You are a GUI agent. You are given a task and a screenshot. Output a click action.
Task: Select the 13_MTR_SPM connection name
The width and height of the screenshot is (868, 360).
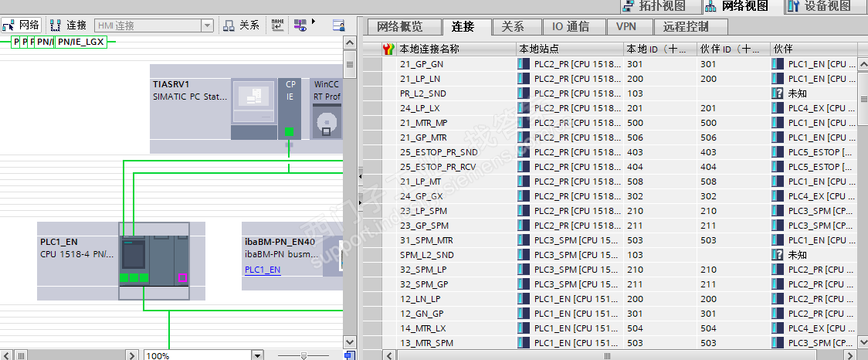coord(426,343)
